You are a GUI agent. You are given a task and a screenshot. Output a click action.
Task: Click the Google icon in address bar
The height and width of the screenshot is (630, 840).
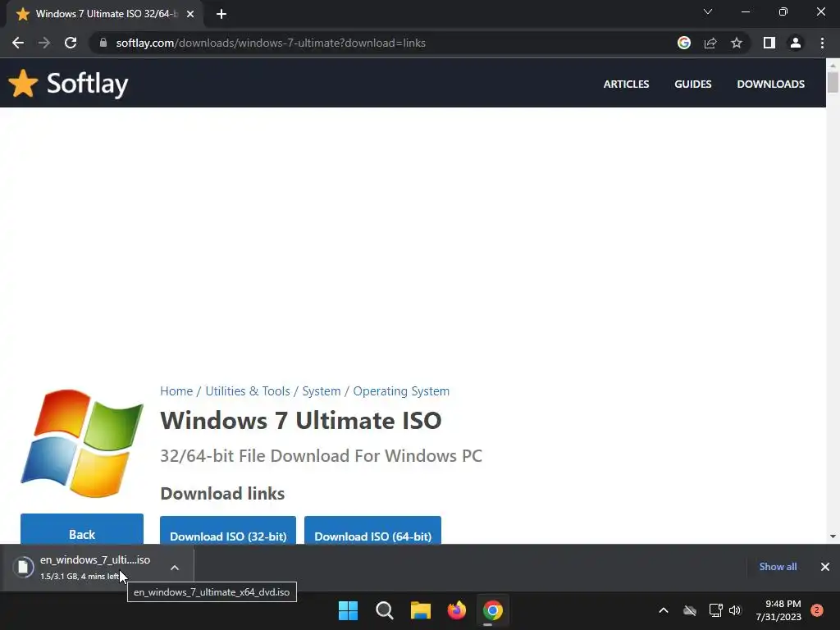pyautogui.click(x=684, y=43)
